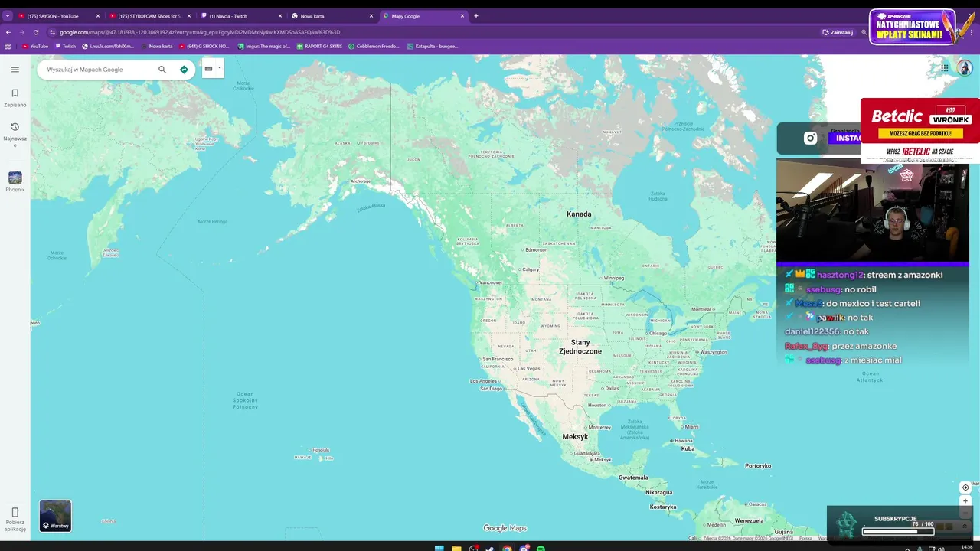This screenshot has height=551, width=980.
Task: Click the Edmonton city label
Action: [537, 249]
